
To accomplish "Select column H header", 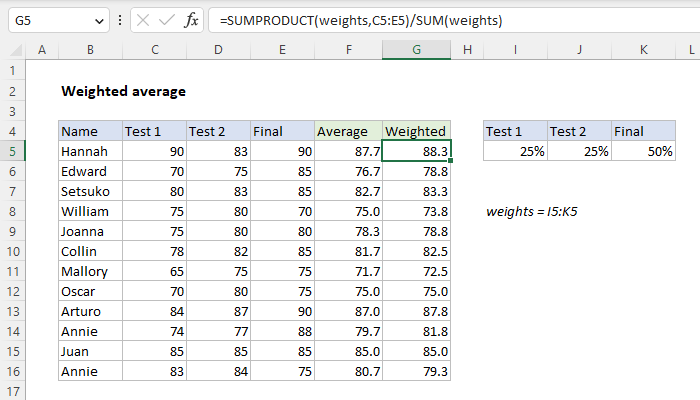I will [467, 50].
